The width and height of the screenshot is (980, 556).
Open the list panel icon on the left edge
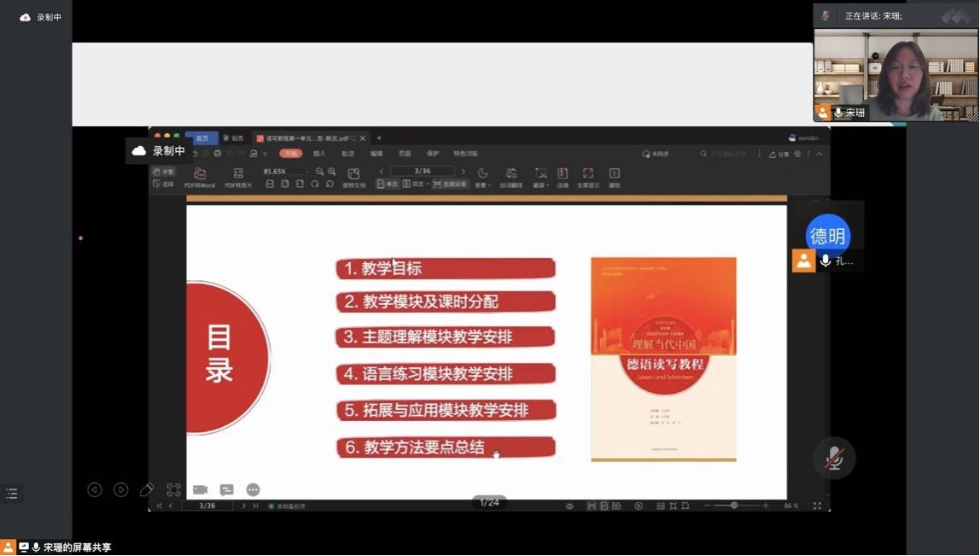(12, 494)
